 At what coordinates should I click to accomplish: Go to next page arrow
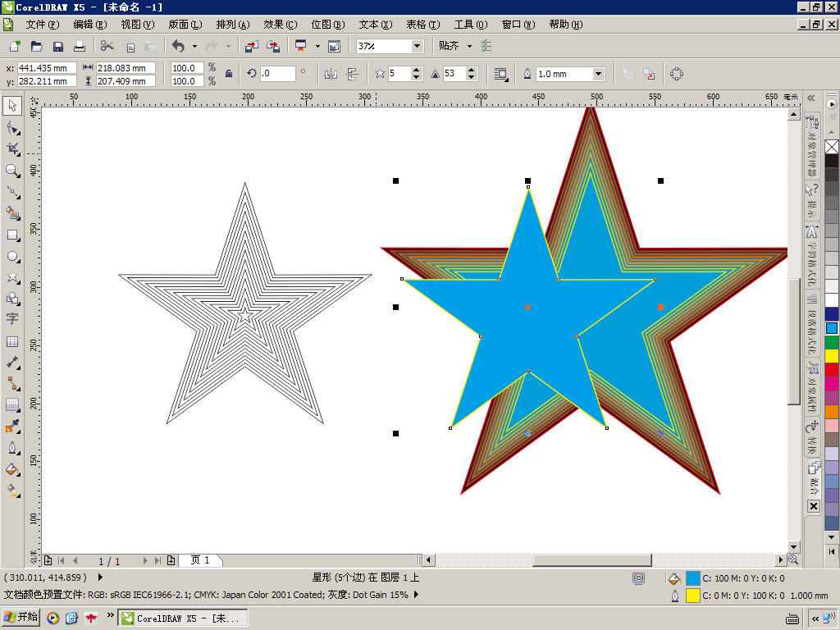tap(144, 560)
